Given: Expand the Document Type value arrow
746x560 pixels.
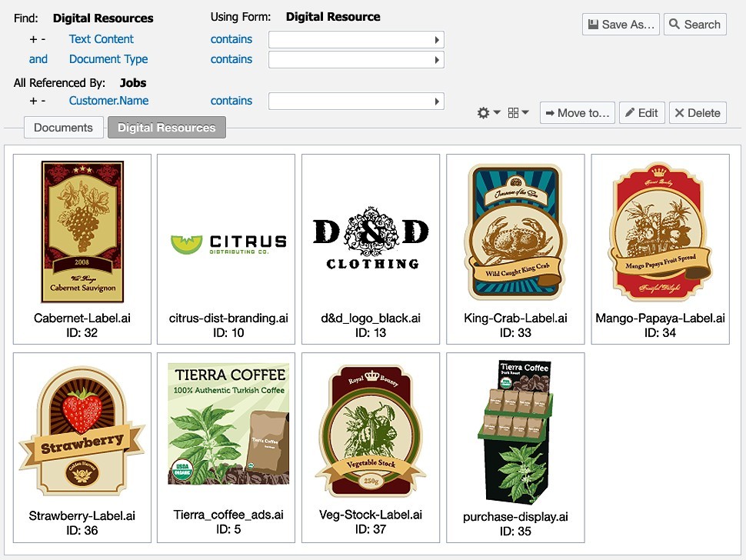Looking at the screenshot, I should (437, 60).
